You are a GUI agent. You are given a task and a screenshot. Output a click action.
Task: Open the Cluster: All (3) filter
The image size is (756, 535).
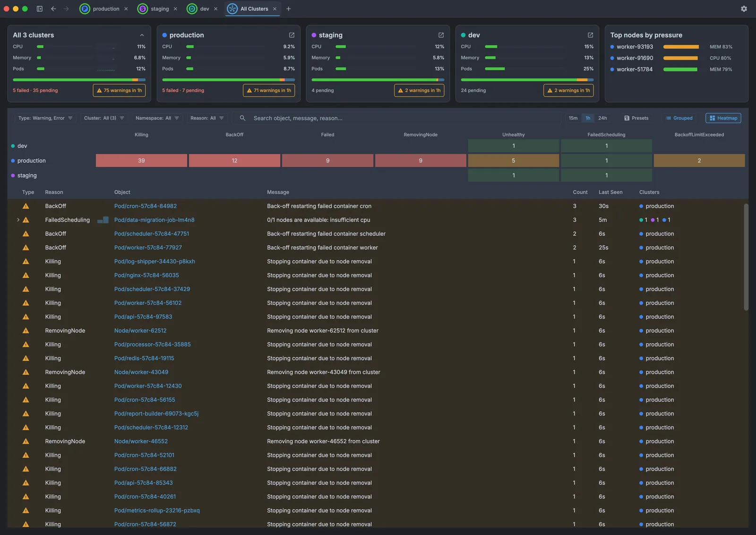pos(104,118)
